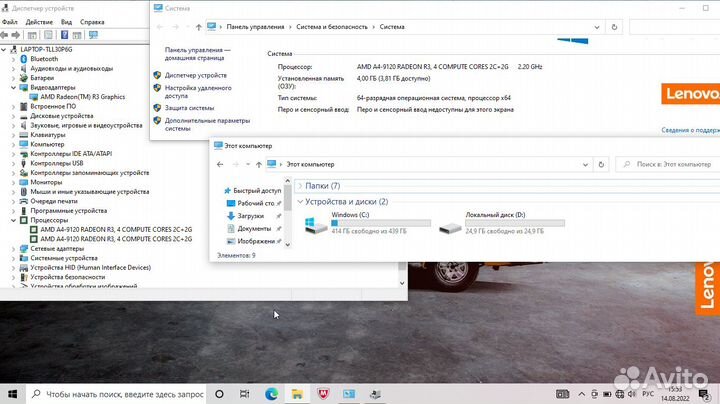Click refresh button in Этот компьютер window
Image resolution: width=720 pixels, height=404 pixels.
coord(601,164)
